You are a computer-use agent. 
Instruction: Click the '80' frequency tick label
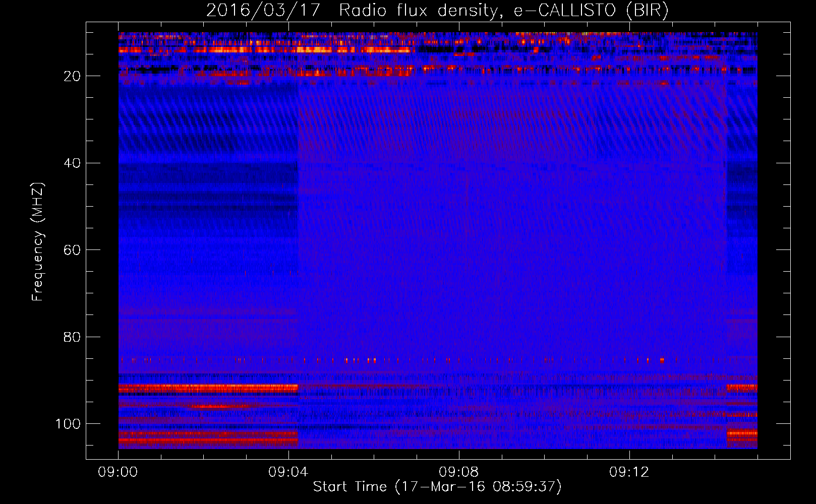[73, 337]
